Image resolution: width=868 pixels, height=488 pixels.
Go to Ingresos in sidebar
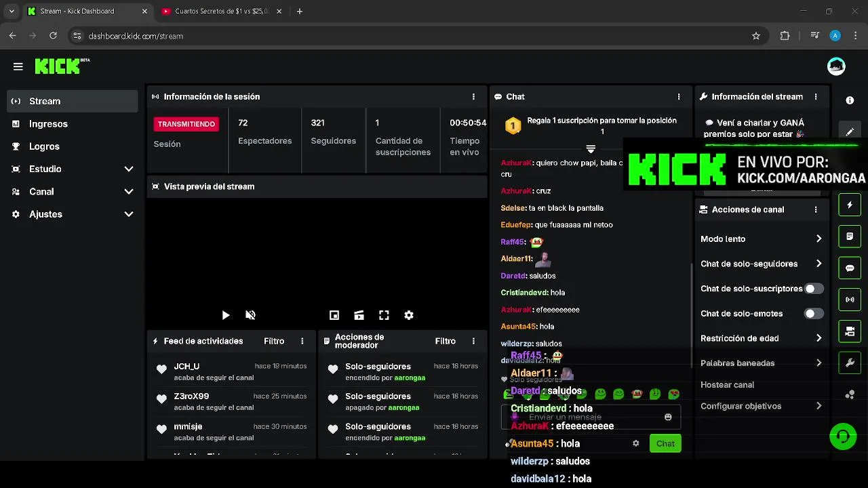pos(73,124)
